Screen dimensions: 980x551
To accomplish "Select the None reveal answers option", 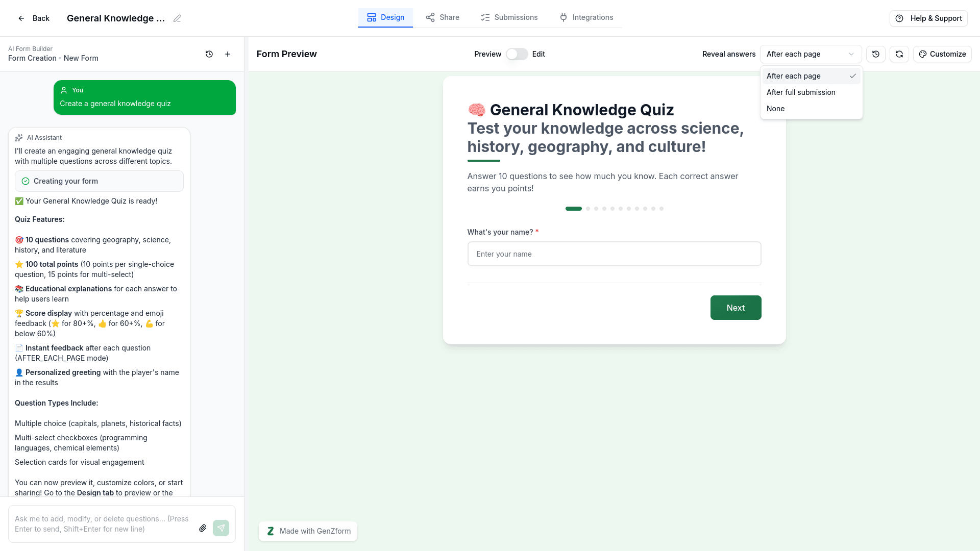I will pyautogui.click(x=775, y=108).
